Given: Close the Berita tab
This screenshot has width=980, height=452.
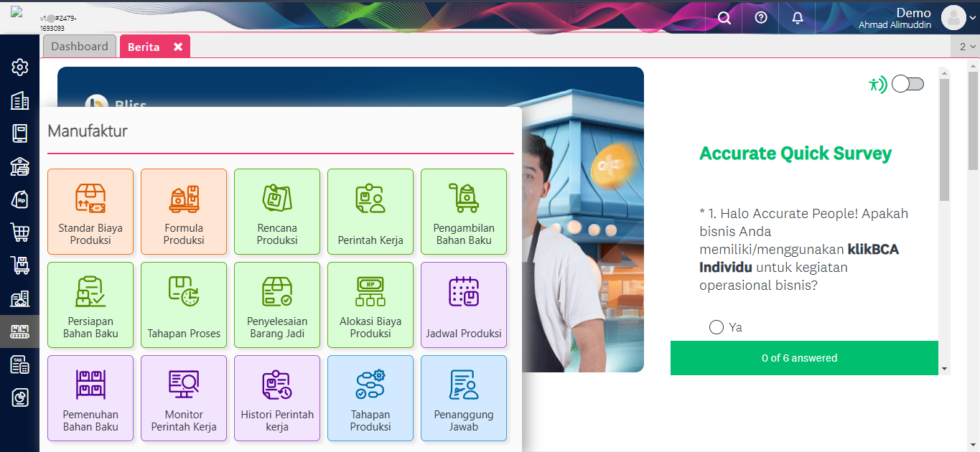Looking at the screenshot, I should (x=178, y=47).
